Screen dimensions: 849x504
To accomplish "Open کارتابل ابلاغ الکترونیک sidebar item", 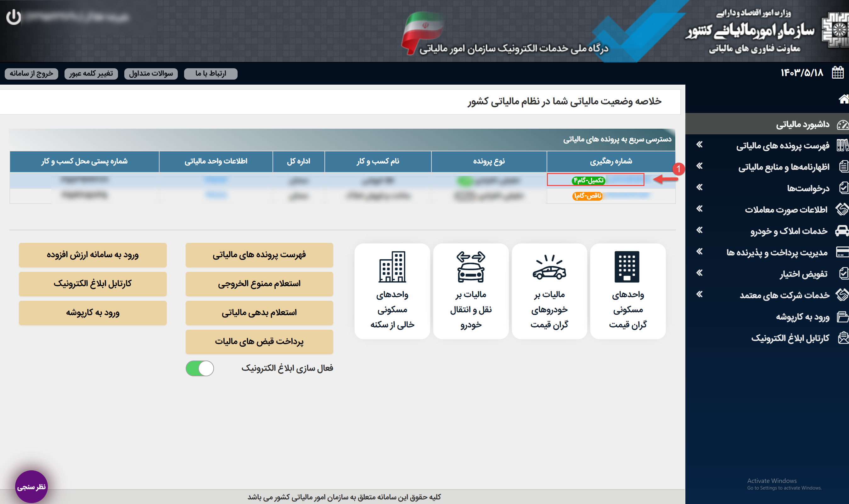I will [x=790, y=338].
